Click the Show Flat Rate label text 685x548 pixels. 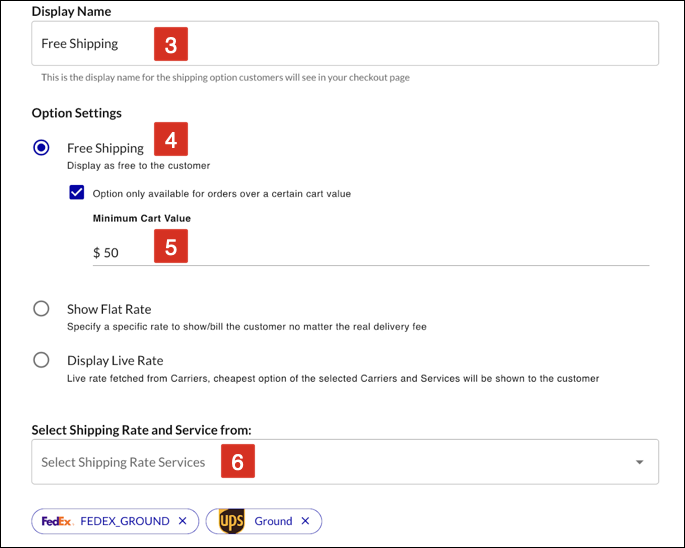click(x=109, y=309)
